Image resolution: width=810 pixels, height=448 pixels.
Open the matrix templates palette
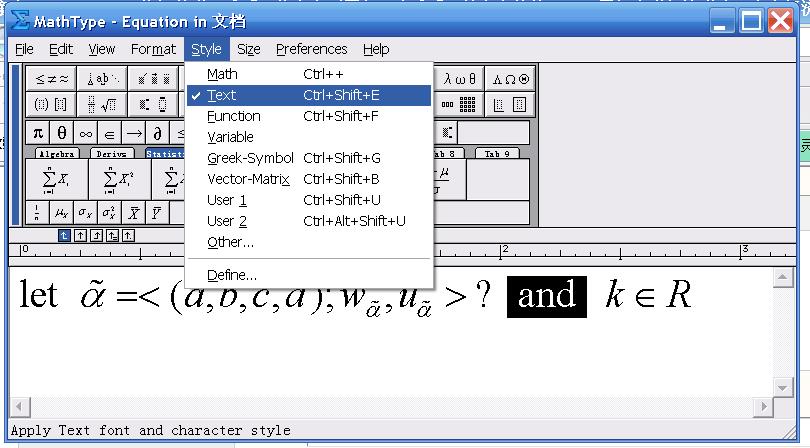tap(459, 104)
